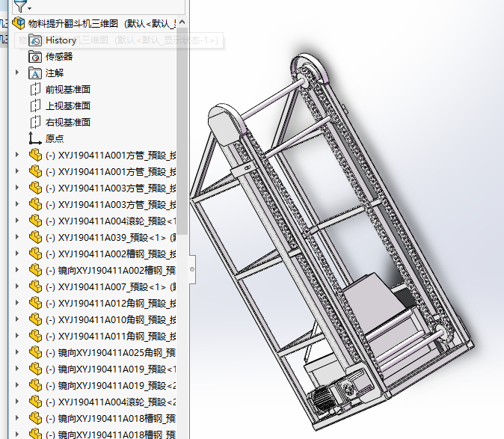The height and width of the screenshot is (439, 504).
Task: Select the drive motor in the 3D model
Action: [323, 401]
